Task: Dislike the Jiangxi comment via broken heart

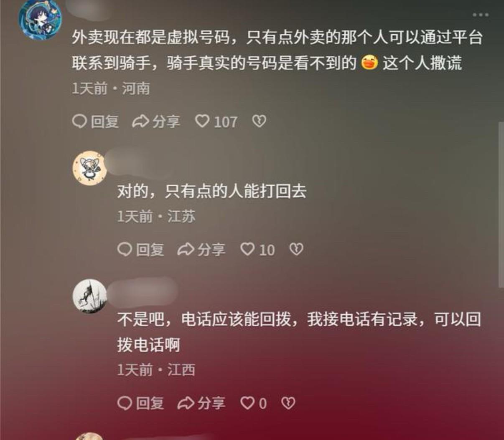Action: (288, 403)
